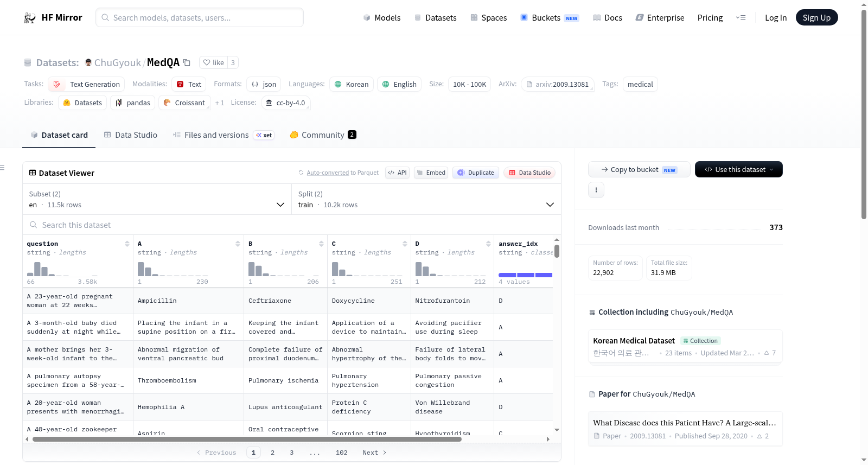
Task: Open the Subset en dropdown
Action: click(x=157, y=199)
